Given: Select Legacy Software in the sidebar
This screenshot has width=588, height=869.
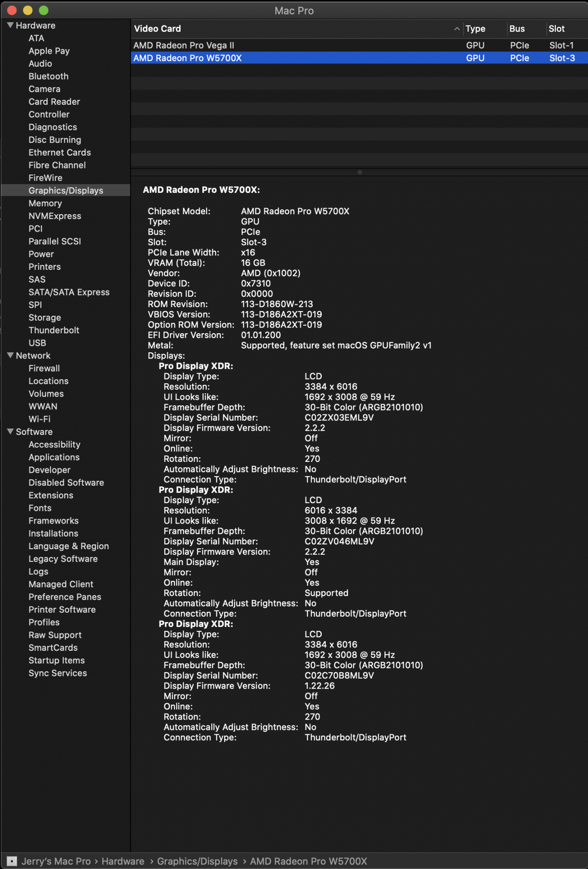Looking at the screenshot, I should 63,558.
